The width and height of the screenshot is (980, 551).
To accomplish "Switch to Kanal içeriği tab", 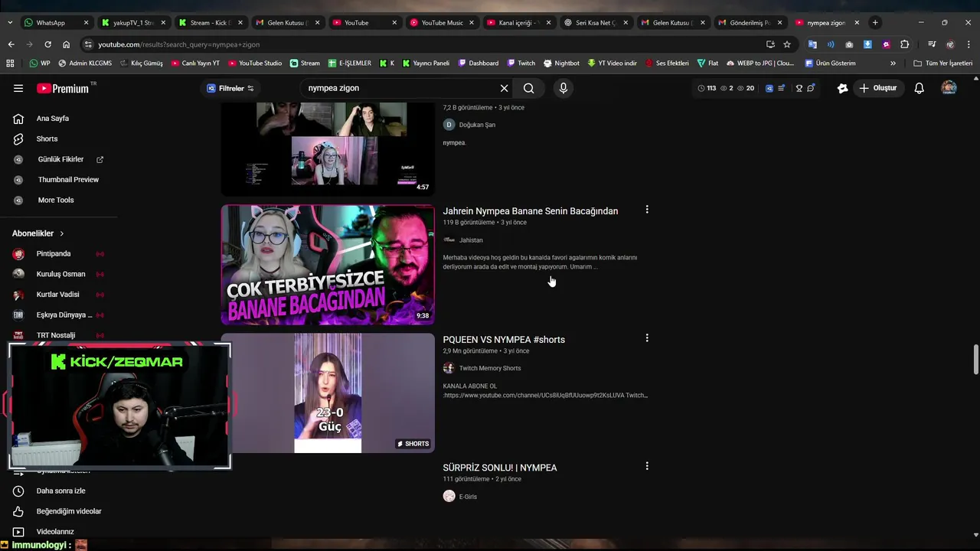I will click(x=518, y=23).
